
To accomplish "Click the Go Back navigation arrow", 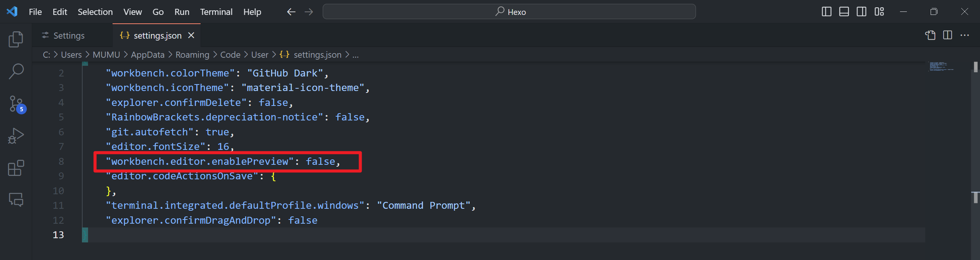I will (291, 12).
